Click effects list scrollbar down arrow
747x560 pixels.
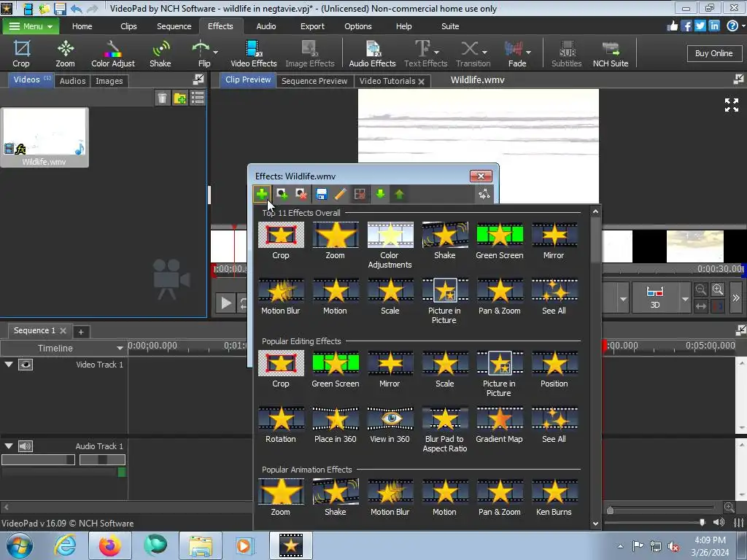pyautogui.click(x=595, y=524)
